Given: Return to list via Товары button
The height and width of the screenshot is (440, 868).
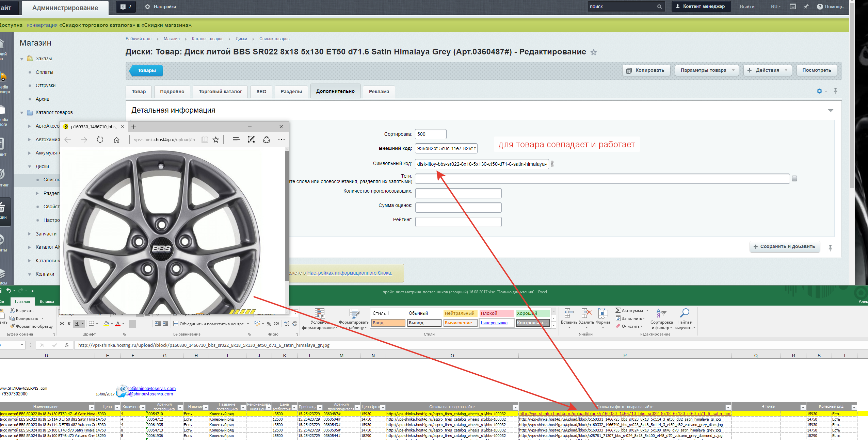Looking at the screenshot, I should [x=146, y=71].
